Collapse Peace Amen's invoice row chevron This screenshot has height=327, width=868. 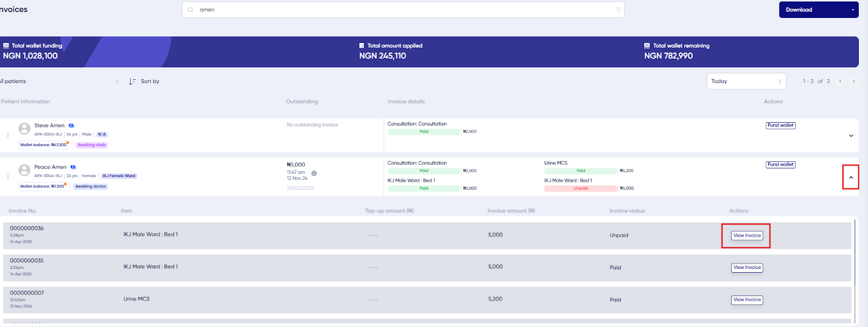pyautogui.click(x=851, y=178)
